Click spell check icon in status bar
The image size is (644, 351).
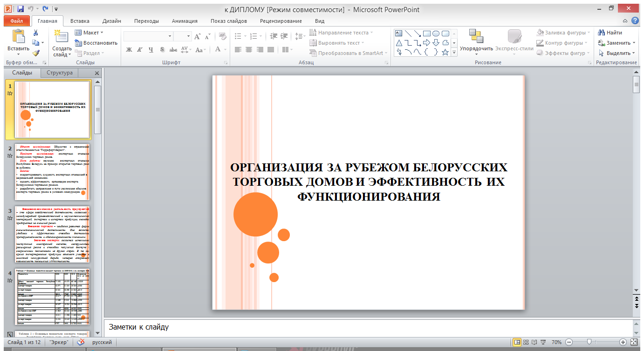coord(81,342)
